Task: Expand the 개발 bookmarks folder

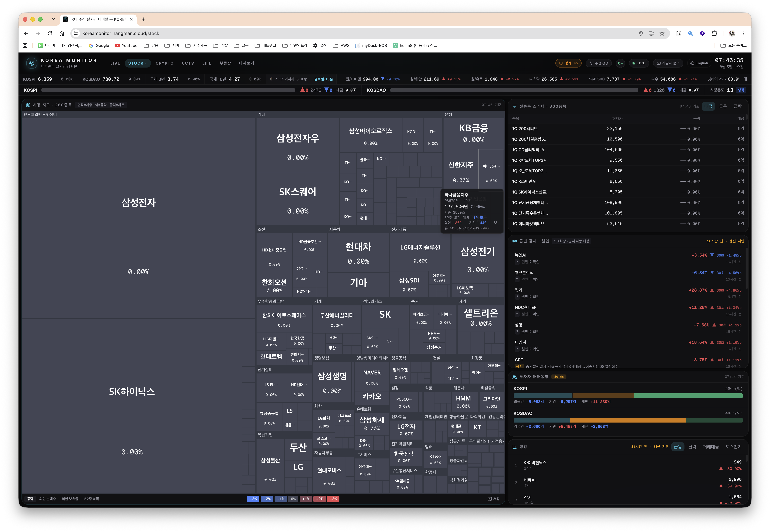Action: tap(221, 45)
